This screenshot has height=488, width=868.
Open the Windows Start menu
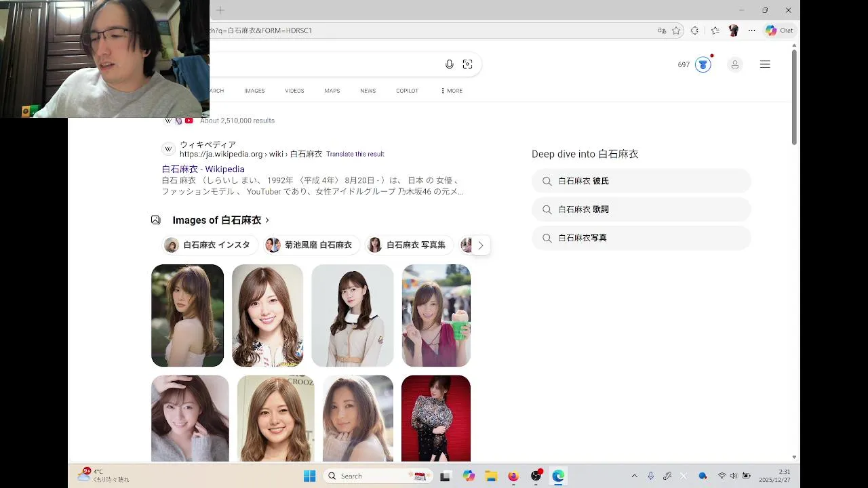point(309,476)
